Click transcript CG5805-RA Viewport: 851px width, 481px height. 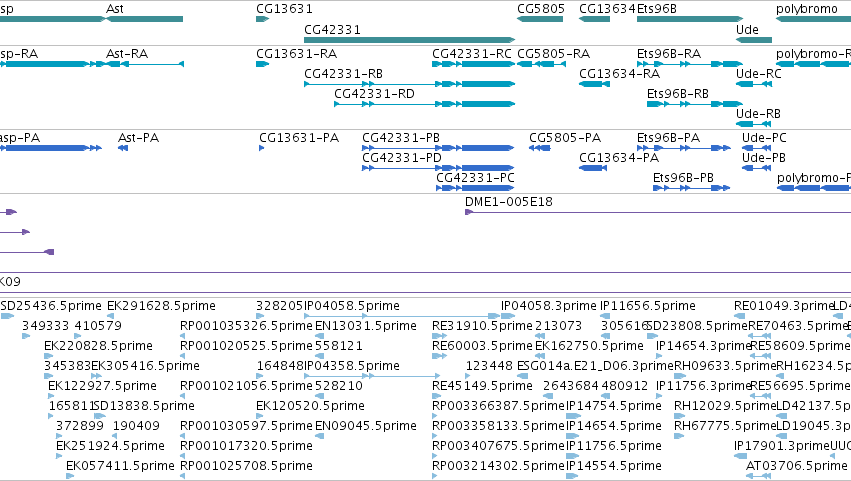pos(554,54)
